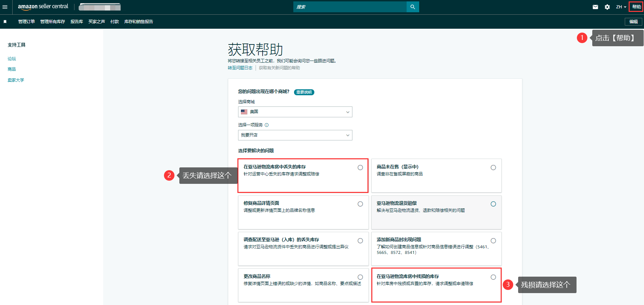
Task: Select radio for 商品未在售（显示中）
Action: click(493, 168)
